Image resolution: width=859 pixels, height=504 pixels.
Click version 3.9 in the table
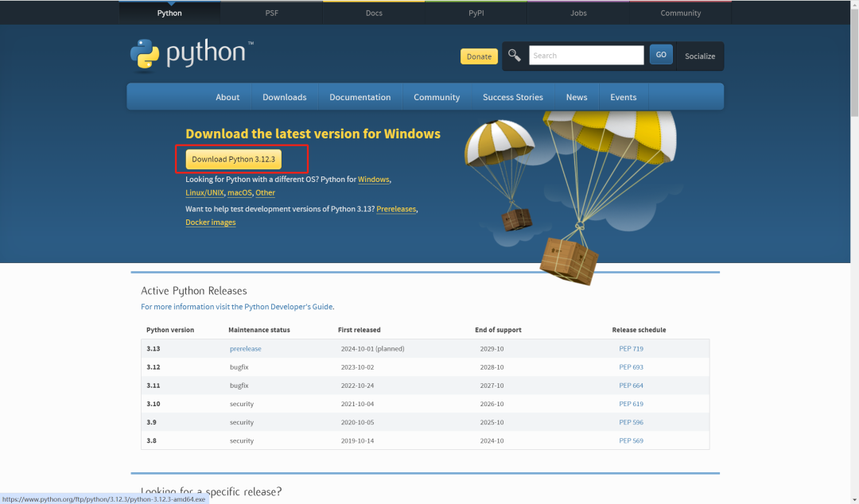pyautogui.click(x=151, y=422)
